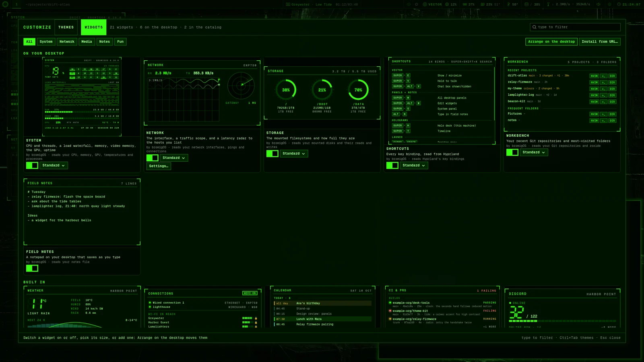Open terminal for drift-atlas in Workbench preview

[603, 76]
